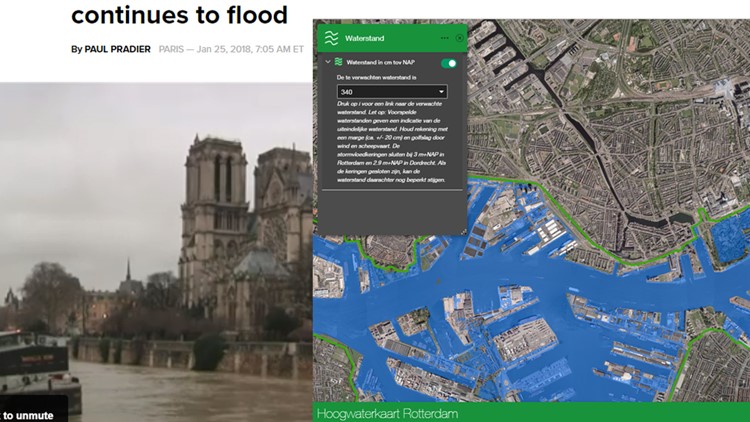This screenshot has height=422, width=750.
Task: Click the arrow of the 340 combo box
Action: click(x=441, y=92)
